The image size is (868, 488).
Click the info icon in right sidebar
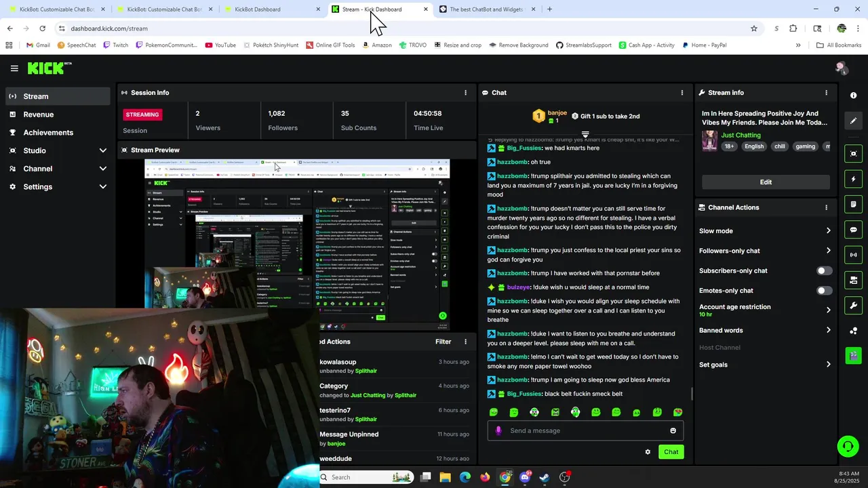click(854, 96)
